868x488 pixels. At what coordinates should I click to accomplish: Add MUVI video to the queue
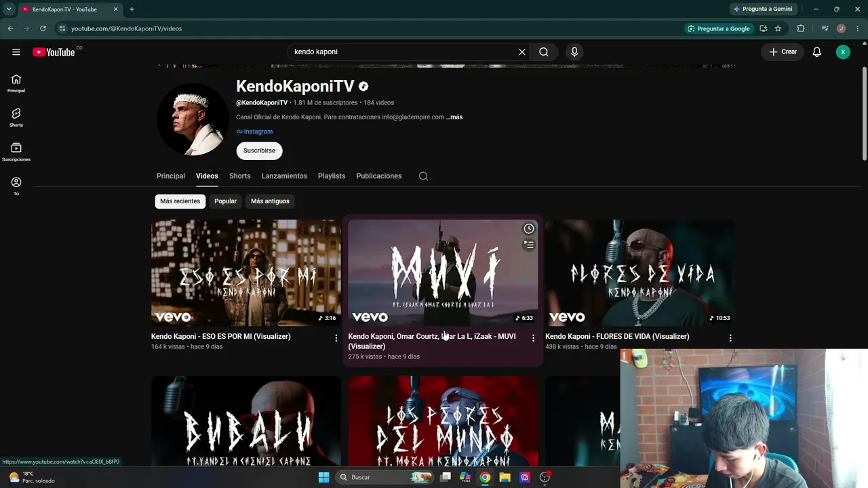point(529,245)
